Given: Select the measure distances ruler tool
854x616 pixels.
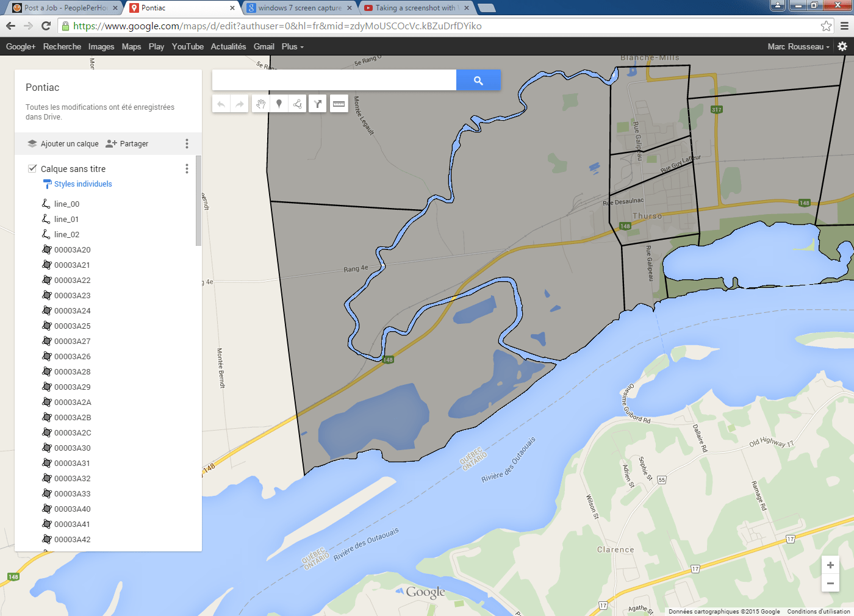Looking at the screenshot, I should point(339,104).
